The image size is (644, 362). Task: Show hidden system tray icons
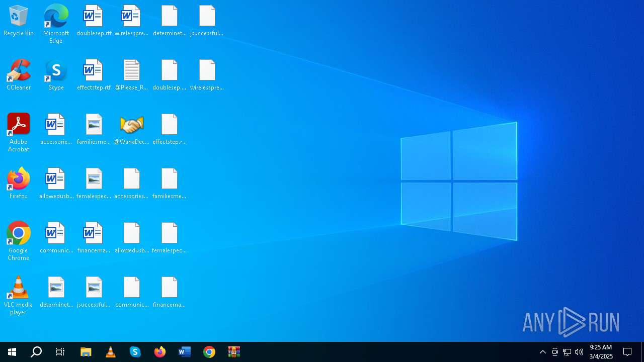point(543,352)
